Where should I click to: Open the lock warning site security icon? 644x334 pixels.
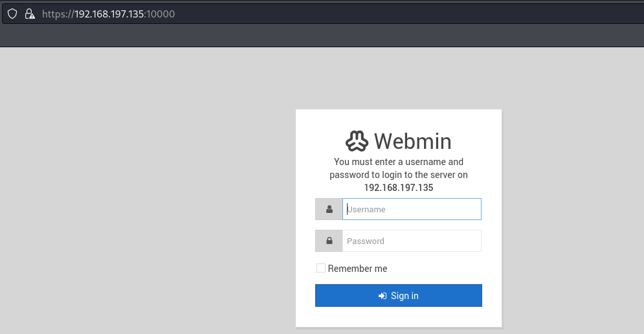coord(30,14)
